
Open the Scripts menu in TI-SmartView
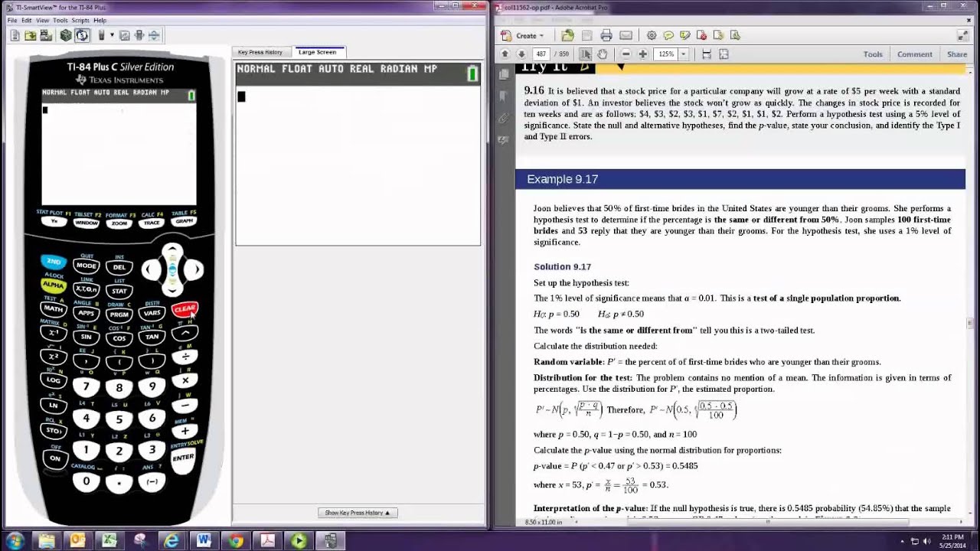click(80, 20)
